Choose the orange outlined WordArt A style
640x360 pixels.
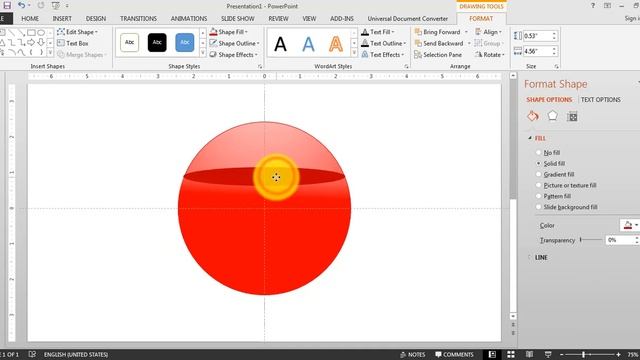(x=336, y=44)
